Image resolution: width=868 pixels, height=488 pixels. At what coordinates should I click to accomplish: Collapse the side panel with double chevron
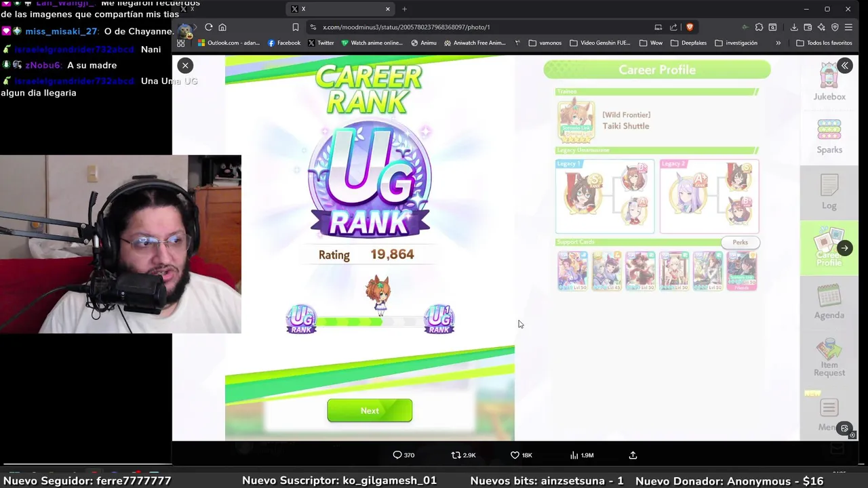click(845, 65)
